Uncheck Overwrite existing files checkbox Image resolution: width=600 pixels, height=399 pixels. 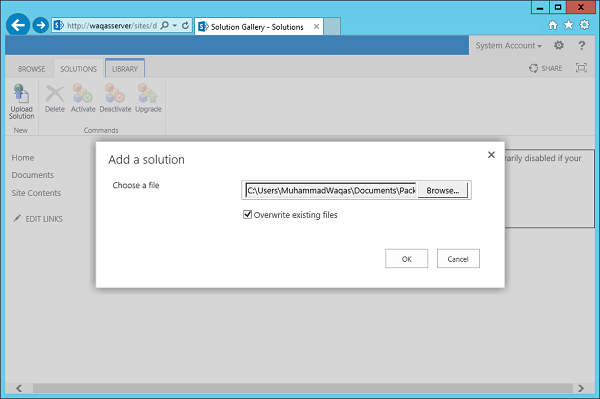click(248, 214)
